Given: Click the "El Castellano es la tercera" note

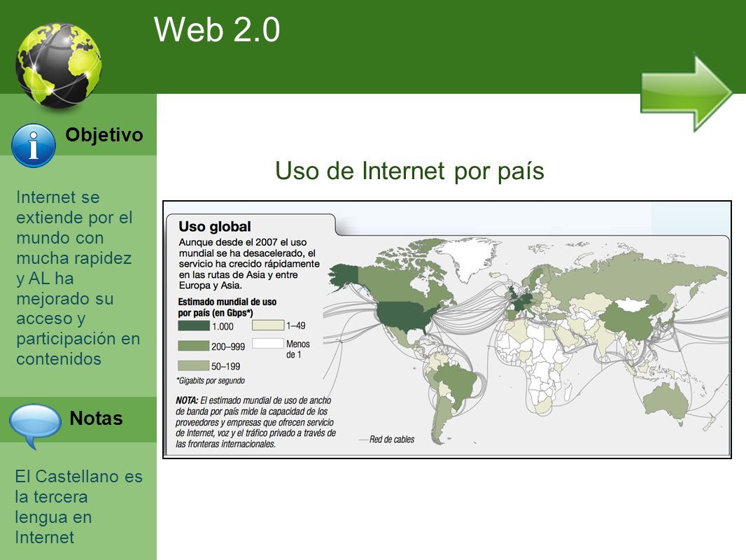Looking at the screenshot, I should tap(78, 507).
